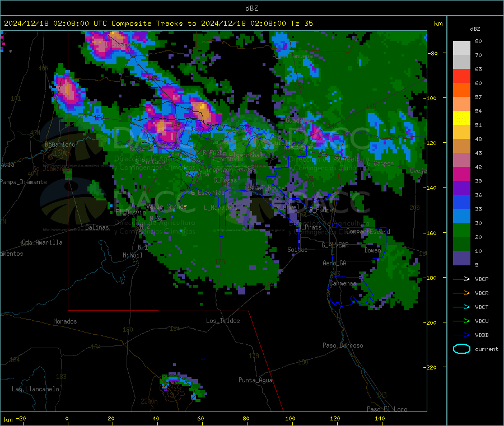
Task: Click the 'Carmensa' map label
Action: coord(343,283)
